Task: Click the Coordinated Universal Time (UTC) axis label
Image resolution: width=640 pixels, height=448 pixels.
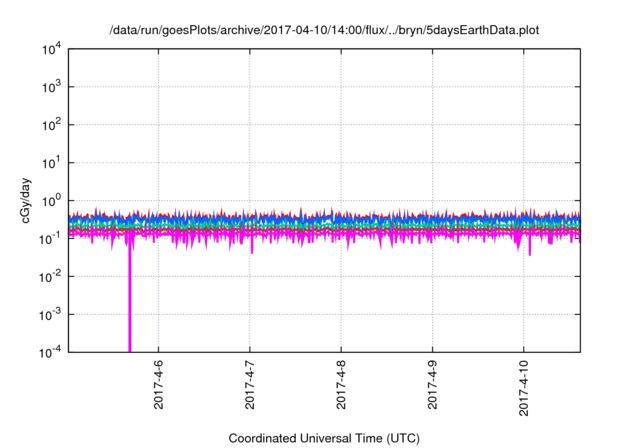Action: tap(324, 438)
